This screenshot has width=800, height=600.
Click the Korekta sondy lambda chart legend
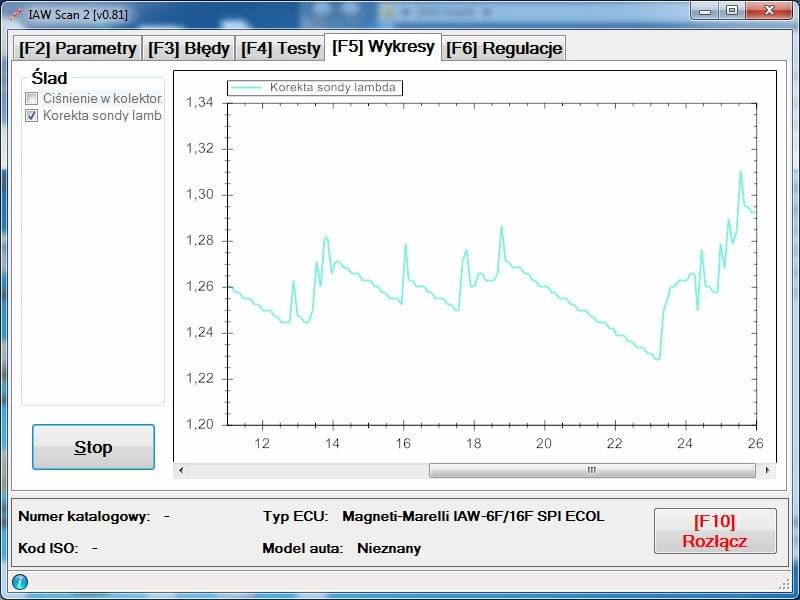click(315, 88)
